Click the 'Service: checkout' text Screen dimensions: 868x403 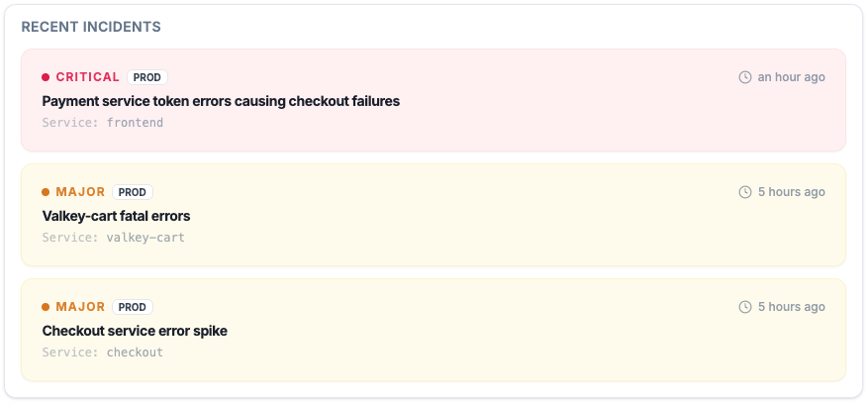pos(103,353)
